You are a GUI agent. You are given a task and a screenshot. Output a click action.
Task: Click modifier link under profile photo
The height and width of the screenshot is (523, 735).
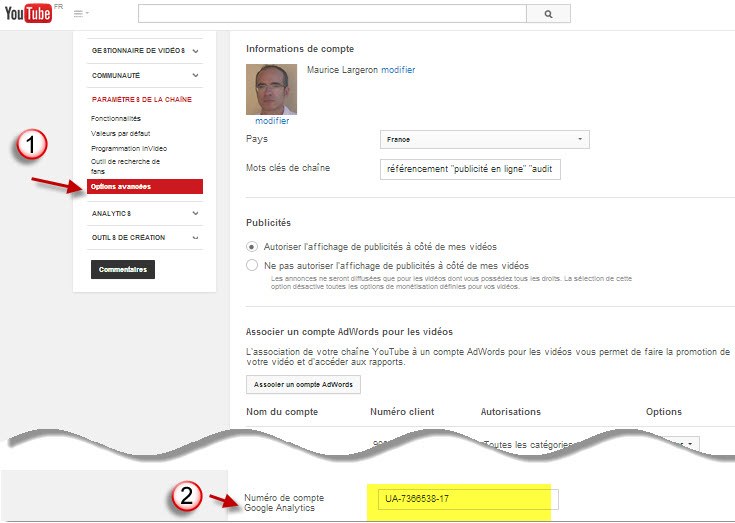coord(272,121)
